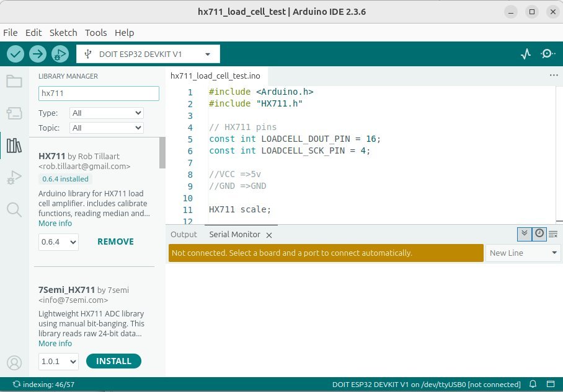Open the Debug sidebar icon
This screenshot has height=392, width=563.
click(14, 177)
